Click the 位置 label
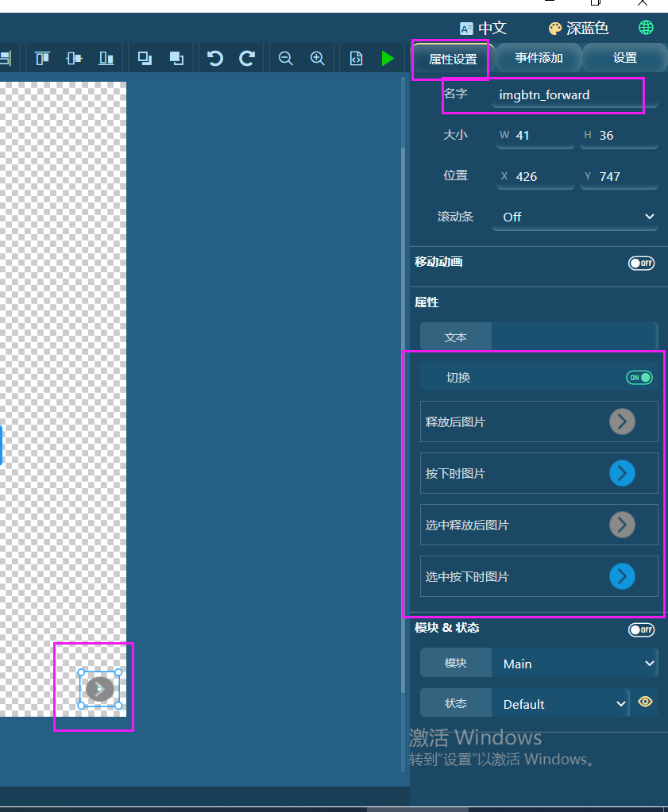 point(455,175)
